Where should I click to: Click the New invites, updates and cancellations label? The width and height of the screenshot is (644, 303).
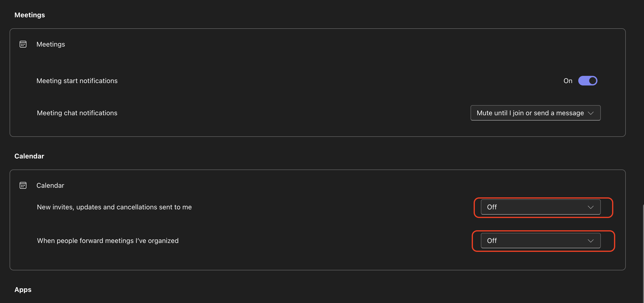[114, 207]
